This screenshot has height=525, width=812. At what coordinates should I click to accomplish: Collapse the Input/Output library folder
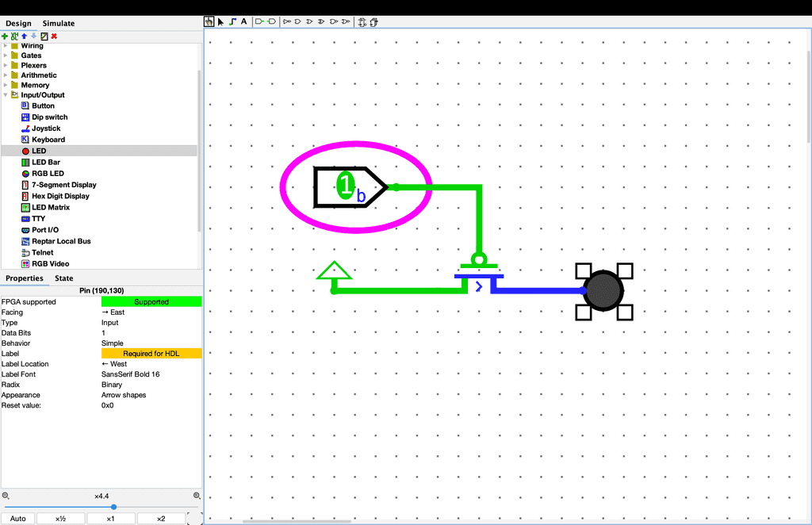click(x=5, y=94)
